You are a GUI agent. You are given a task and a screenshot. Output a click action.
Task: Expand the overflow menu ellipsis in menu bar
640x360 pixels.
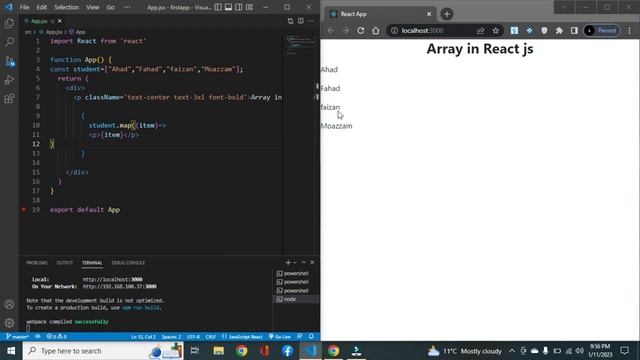pyautogui.click(x=127, y=7)
